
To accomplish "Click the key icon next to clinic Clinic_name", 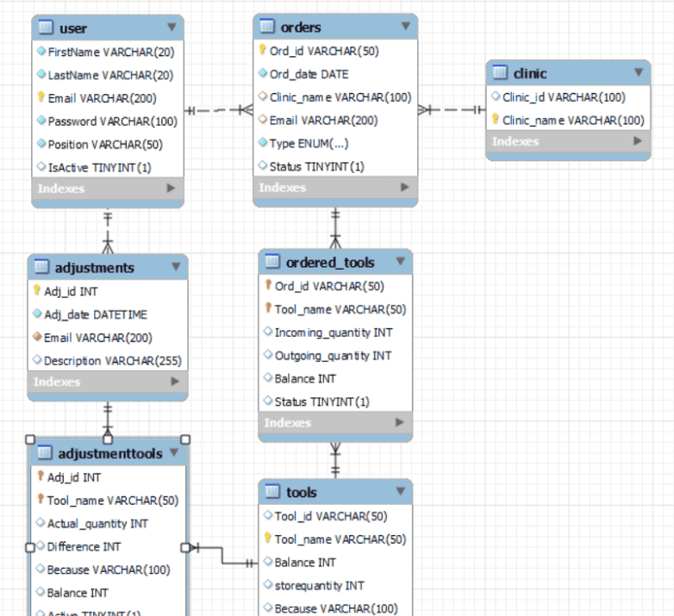I will [496, 119].
